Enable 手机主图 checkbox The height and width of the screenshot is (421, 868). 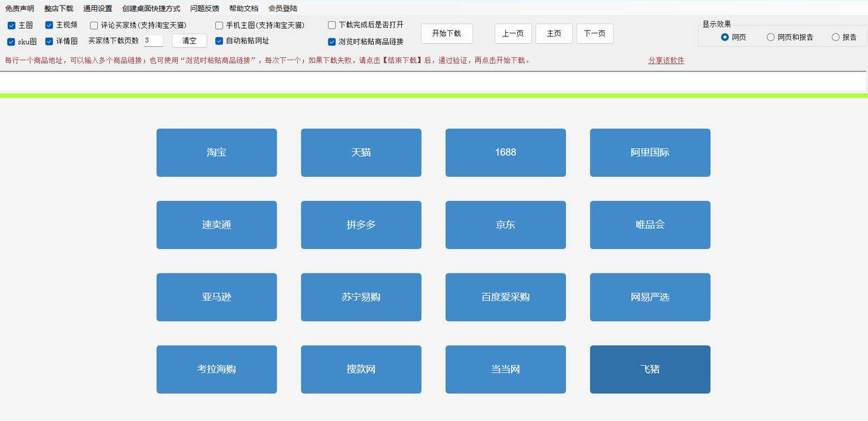219,25
